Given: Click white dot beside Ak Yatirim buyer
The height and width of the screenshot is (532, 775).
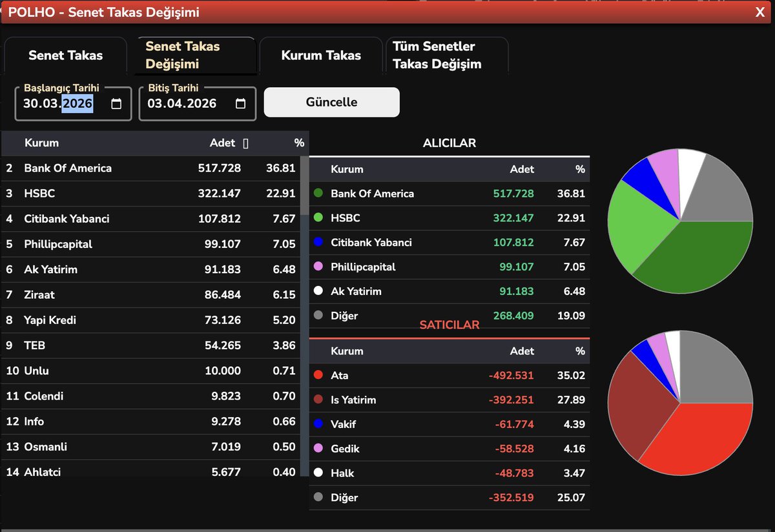Looking at the screenshot, I should pos(318,291).
